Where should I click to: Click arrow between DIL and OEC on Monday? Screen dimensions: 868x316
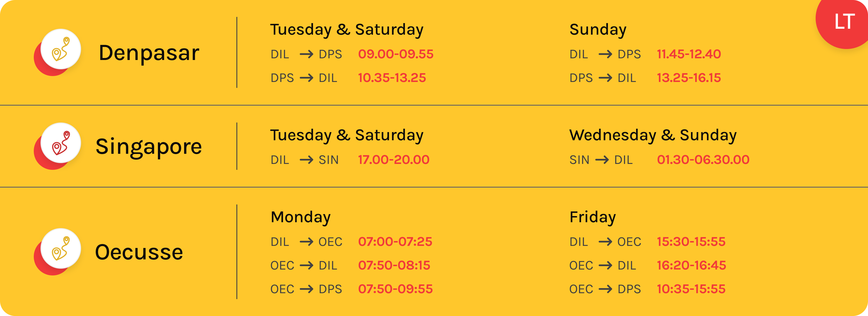[306, 242]
